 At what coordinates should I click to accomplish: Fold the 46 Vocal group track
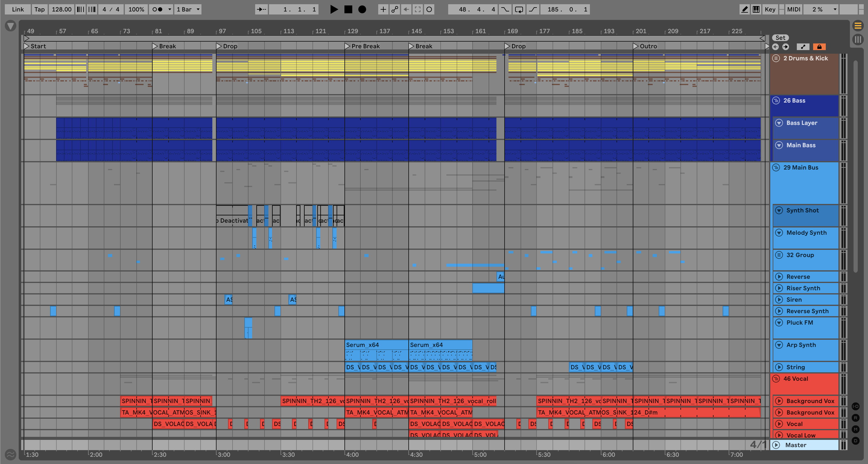pos(776,379)
